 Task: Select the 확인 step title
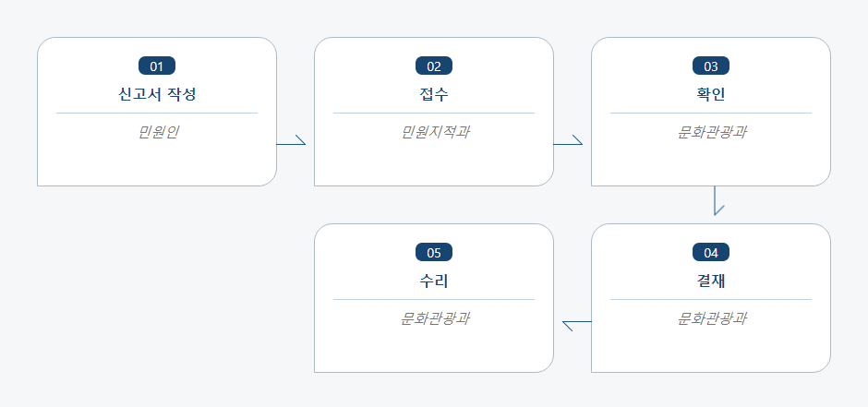[x=711, y=94]
